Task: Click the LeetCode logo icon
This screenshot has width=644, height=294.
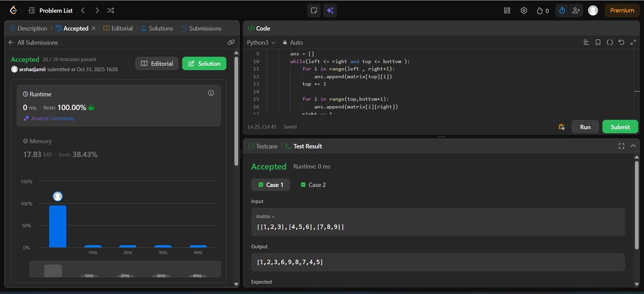Action: click(13, 10)
